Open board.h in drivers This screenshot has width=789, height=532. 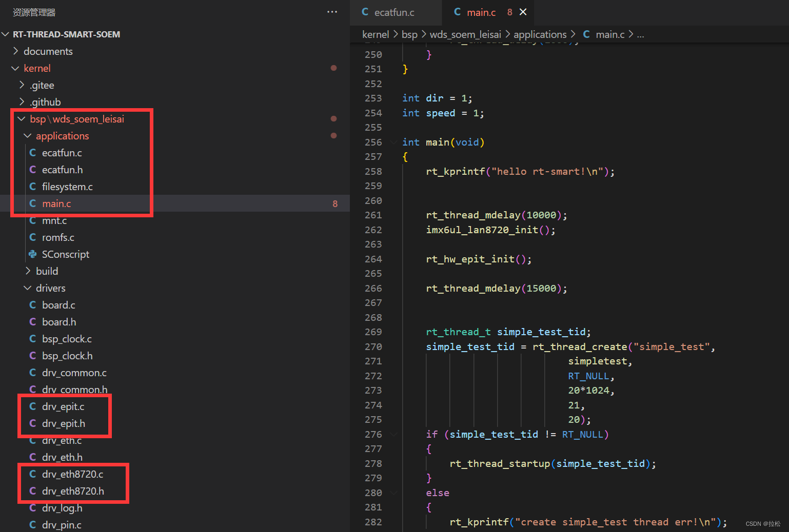[x=59, y=322]
